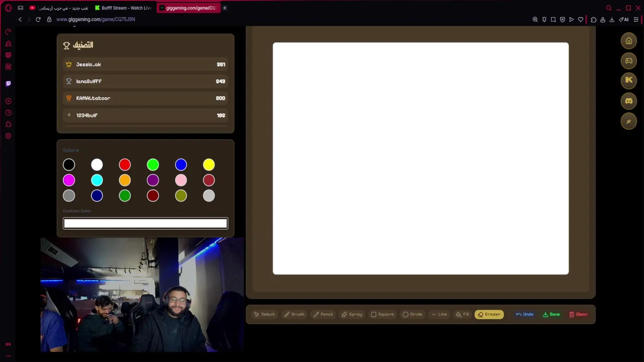Select the Circle shape tool
This screenshot has height=362, width=644.
point(413,314)
